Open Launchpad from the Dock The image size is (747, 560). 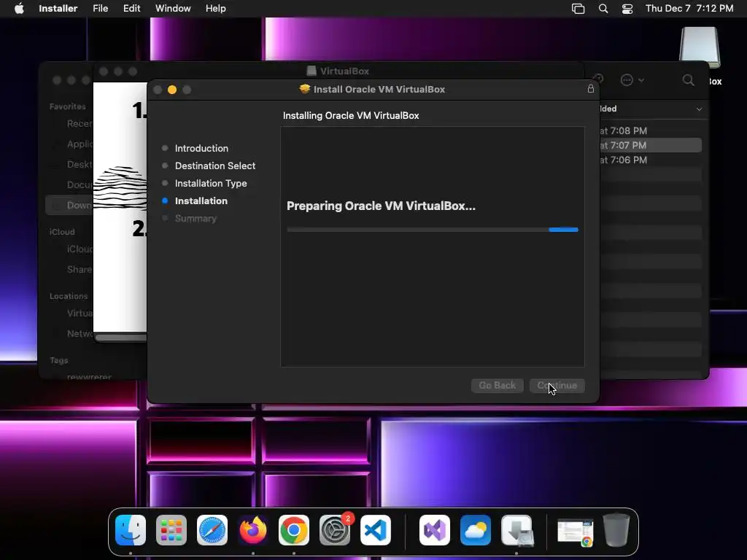[x=171, y=530]
